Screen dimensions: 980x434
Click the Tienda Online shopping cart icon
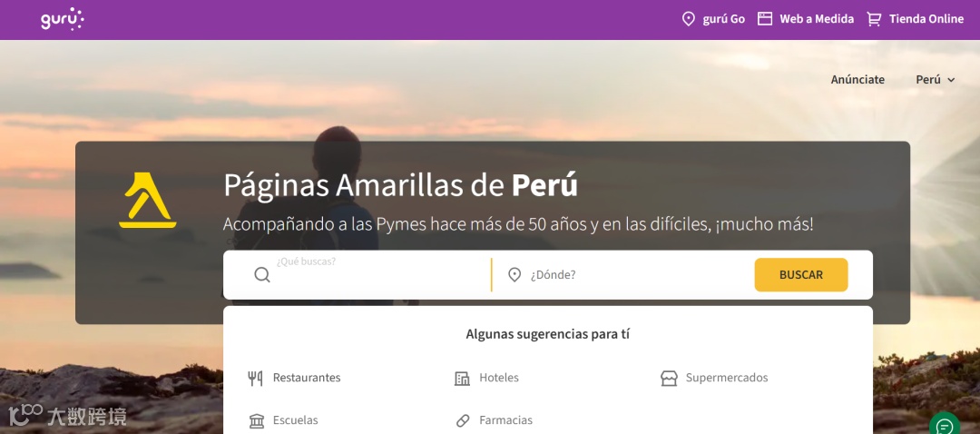coord(874,19)
